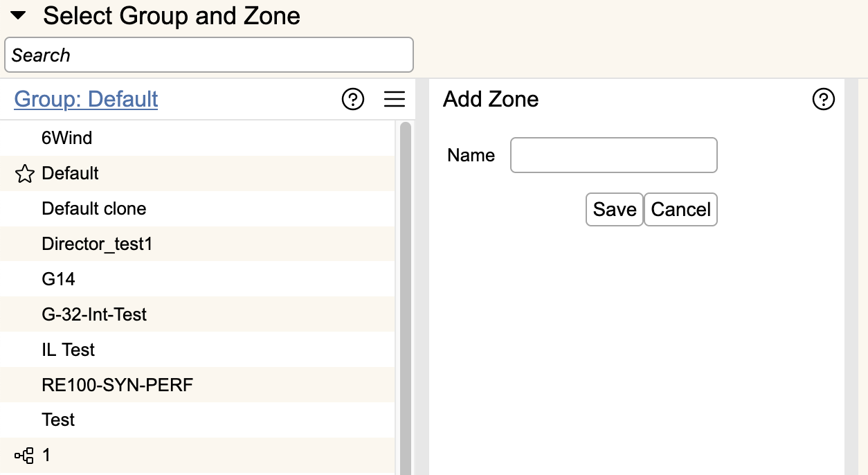868x475 pixels.
Task: Open help icon in Add Zone panel
Action: pos(823,100)
